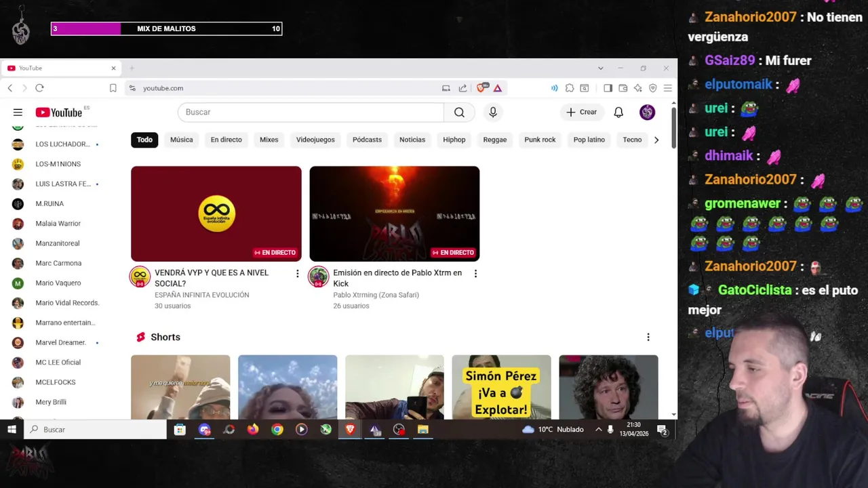
Task: Click the Brave Shields lion icon
Action: point(482,88)
